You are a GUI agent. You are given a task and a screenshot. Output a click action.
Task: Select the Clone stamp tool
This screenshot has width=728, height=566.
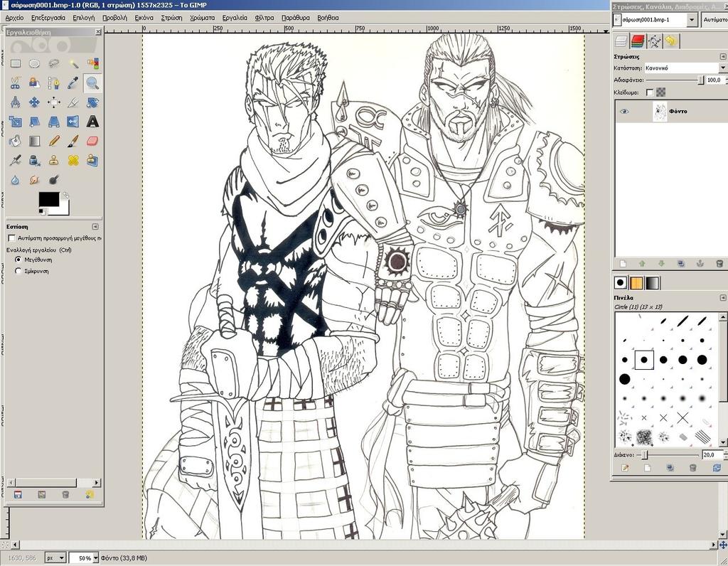coord(54,160)
